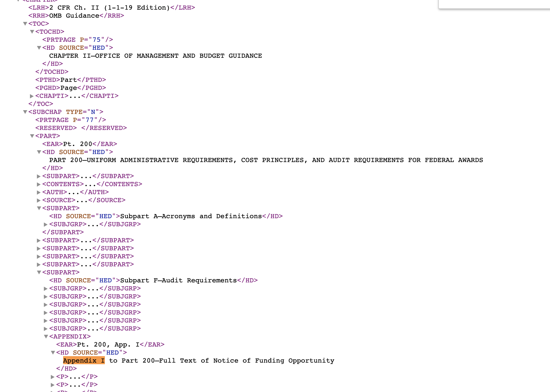Click PRTPAGE P="77" tag
The image size is (550, 392).
(71, 120)
